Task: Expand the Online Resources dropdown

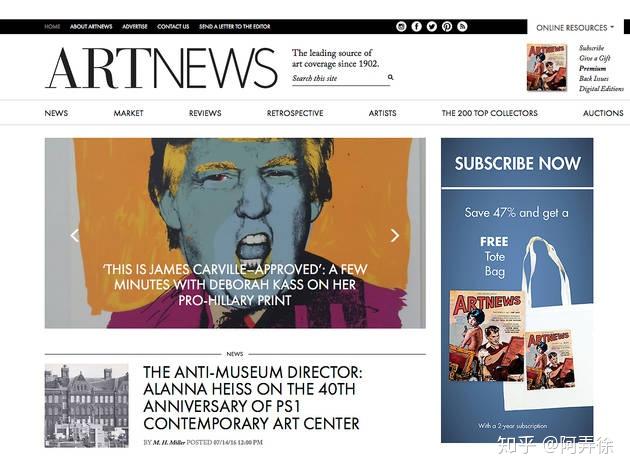Action: [x=575, y=28]
